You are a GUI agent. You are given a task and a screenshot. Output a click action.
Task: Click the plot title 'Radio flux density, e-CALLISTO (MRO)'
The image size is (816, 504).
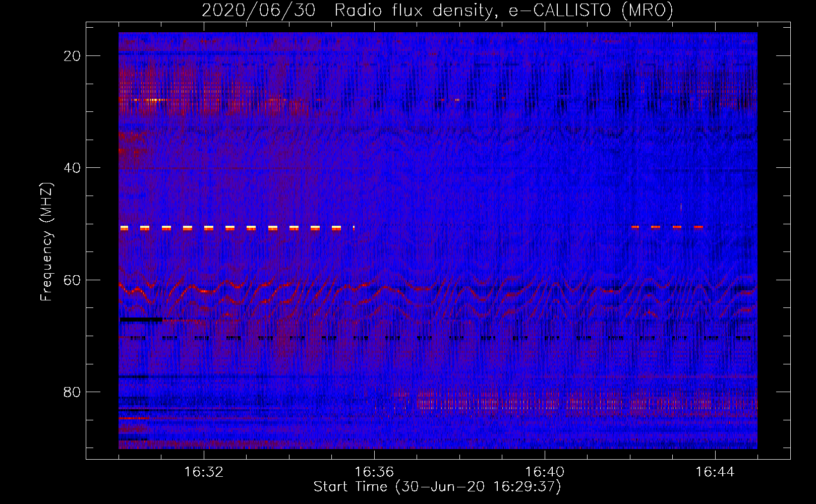click(504, 11)
